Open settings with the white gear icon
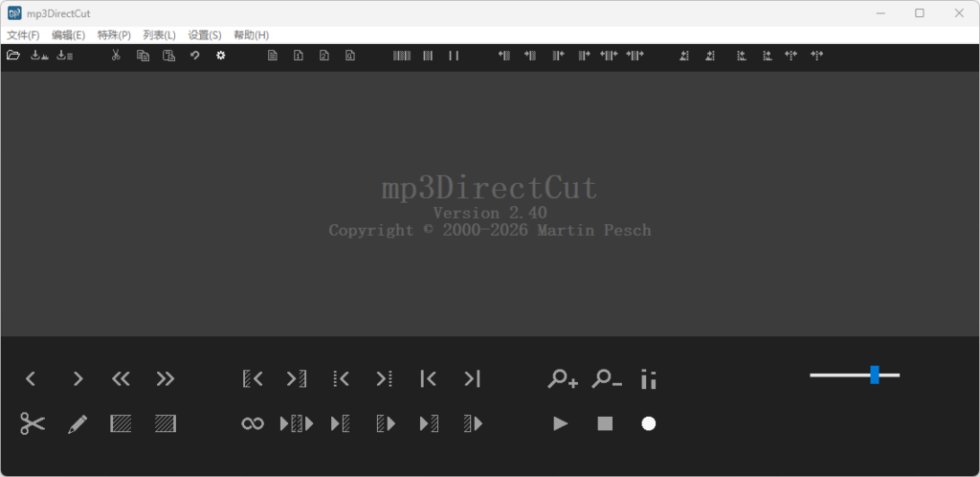Image resolution: width=980 pixels, height=477 pixels. point(221,56)
